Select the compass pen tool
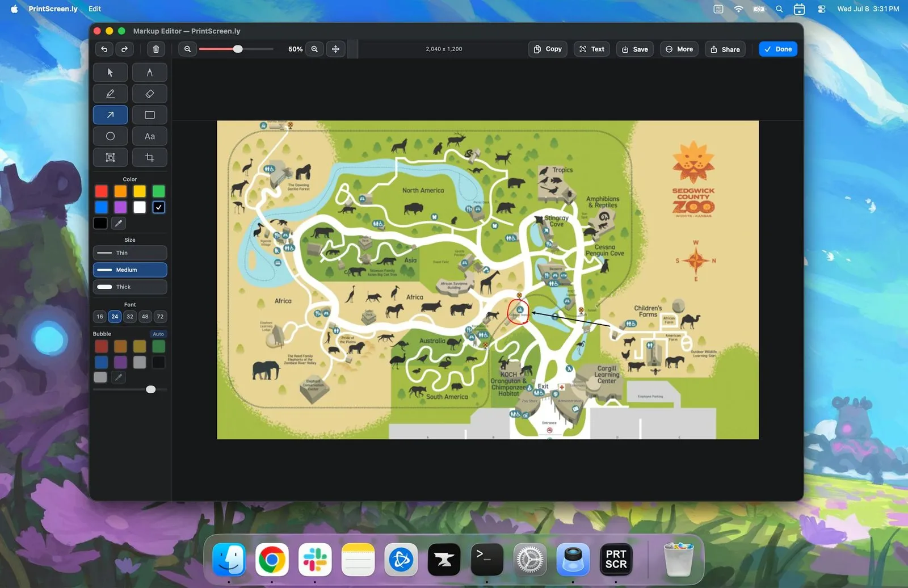 [150, 73]
